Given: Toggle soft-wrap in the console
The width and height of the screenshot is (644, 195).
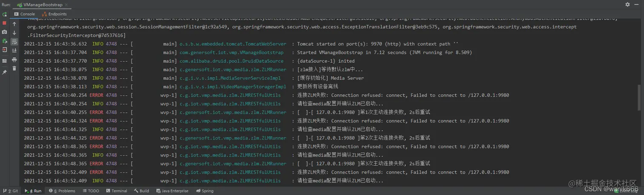Looking at the screenshot, I should pyautogui.click(x=14, y=42).
